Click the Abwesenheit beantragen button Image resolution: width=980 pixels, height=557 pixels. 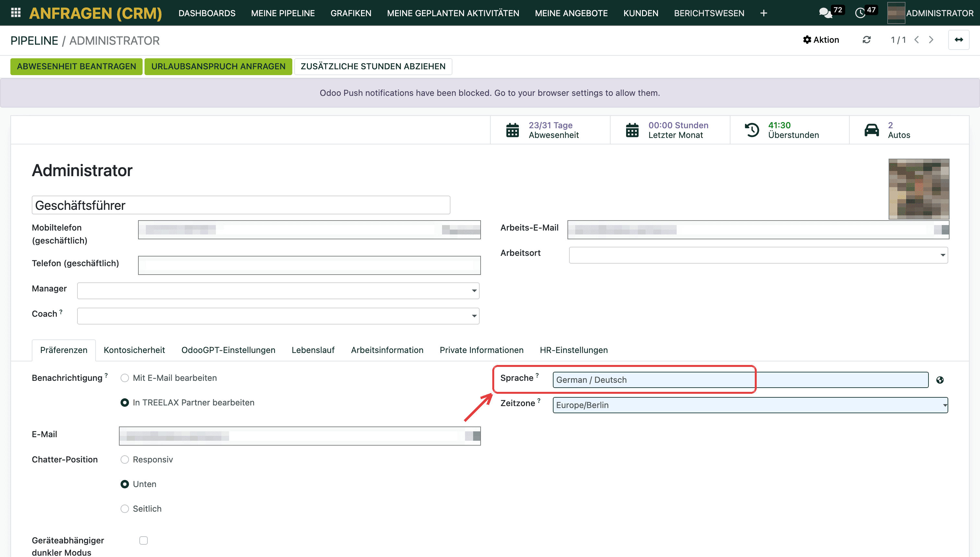pos(76,67)
